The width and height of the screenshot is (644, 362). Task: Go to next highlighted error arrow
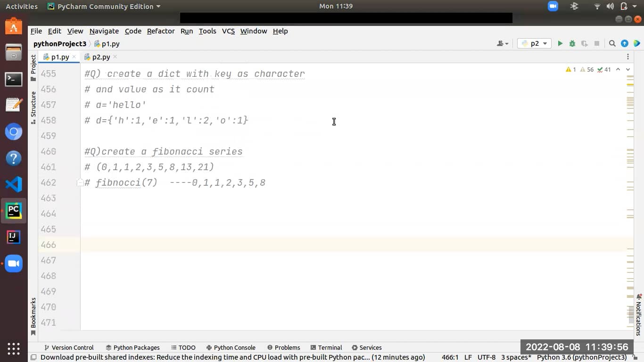point(628,69)
